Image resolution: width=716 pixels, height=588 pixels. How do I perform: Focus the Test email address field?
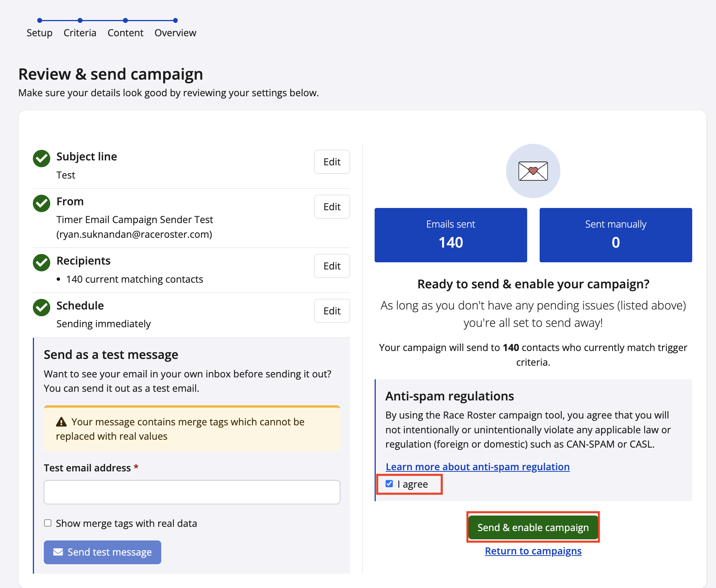(192, 492)
